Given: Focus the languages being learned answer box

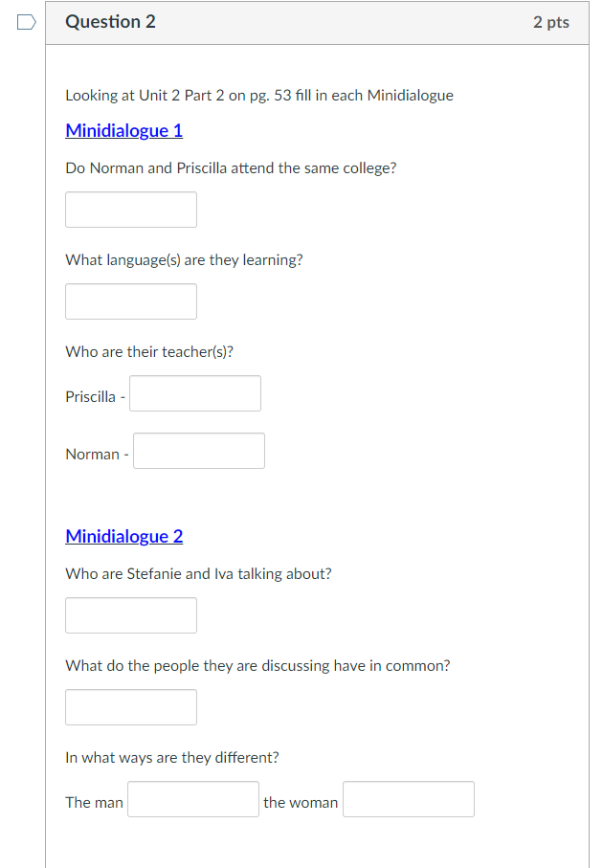Looking at the screenshot, I should point(131,301).
